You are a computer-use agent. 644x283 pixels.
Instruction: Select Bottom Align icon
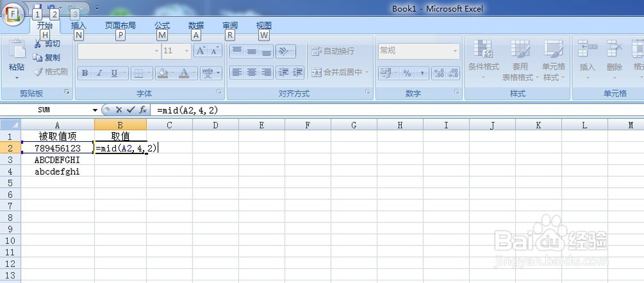click(266, 50)
